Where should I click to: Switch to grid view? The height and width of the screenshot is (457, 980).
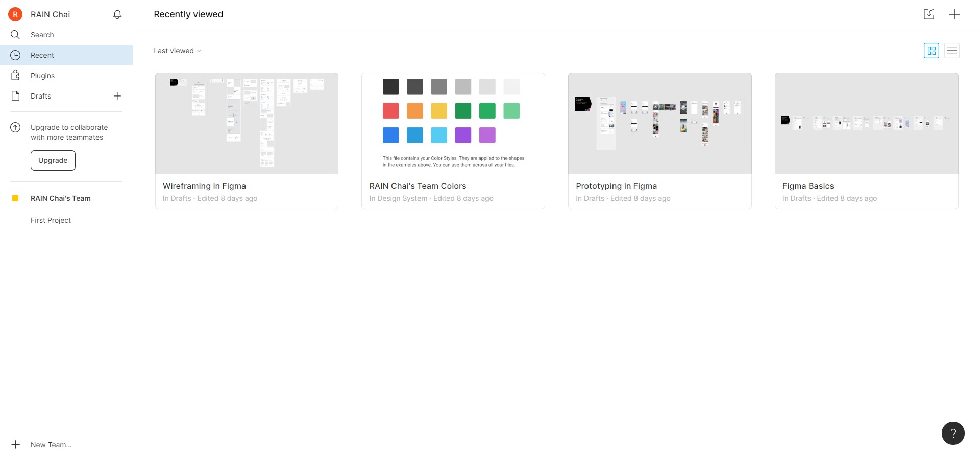932,51
